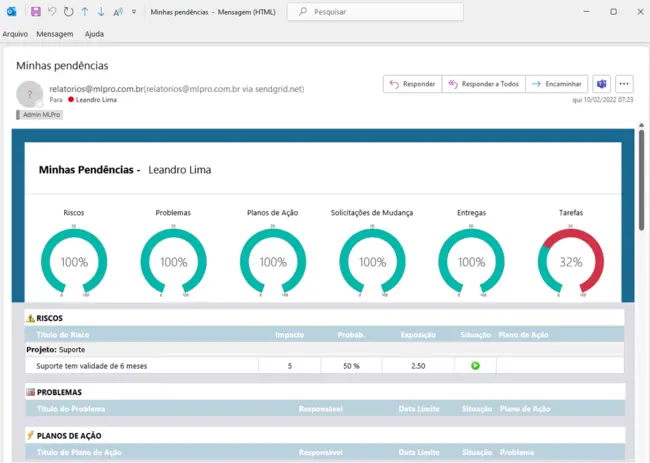The height and width of the screenshot is (463, 650).
Task: Click recipient Leandro Lima
Action: [96, 100]
